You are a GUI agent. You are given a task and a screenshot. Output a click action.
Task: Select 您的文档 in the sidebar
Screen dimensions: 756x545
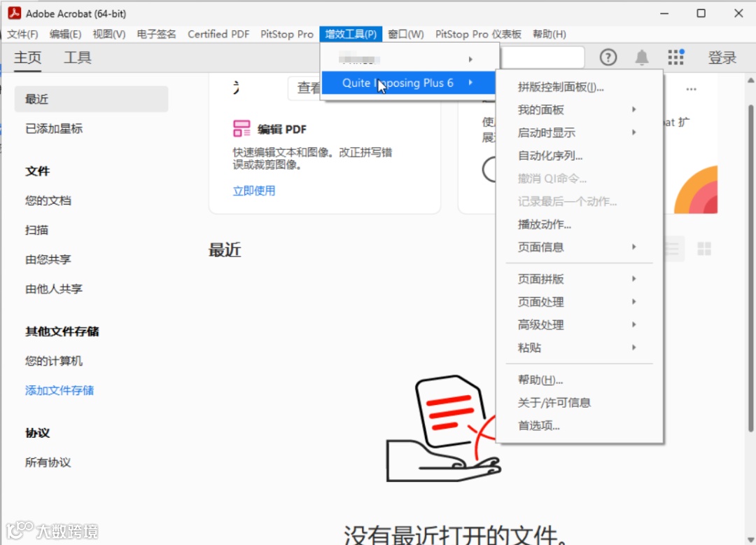pyautogui.click(x=48, y=200)
